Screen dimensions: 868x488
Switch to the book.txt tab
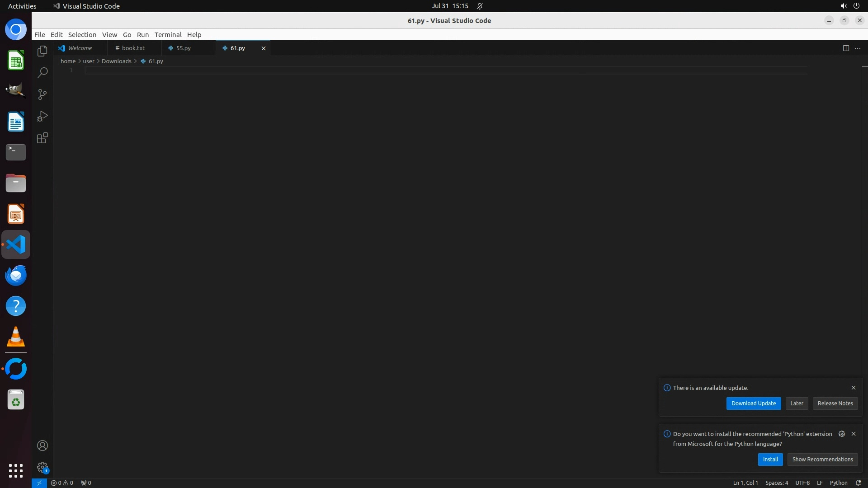(133, 48)
